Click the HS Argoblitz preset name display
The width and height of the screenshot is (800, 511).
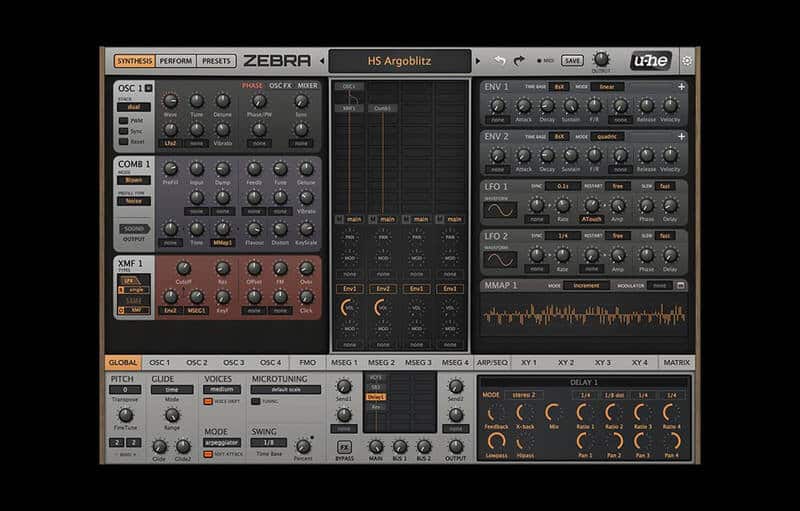click(400, 61)
